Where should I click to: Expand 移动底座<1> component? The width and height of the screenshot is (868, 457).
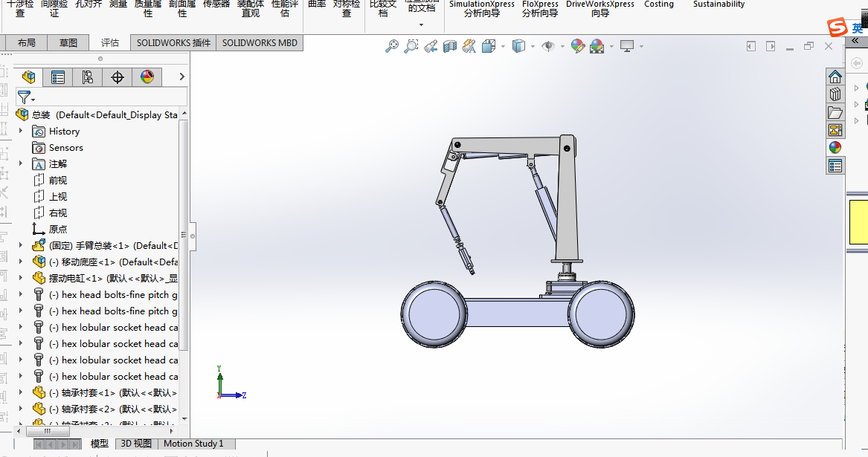[21, 261]
